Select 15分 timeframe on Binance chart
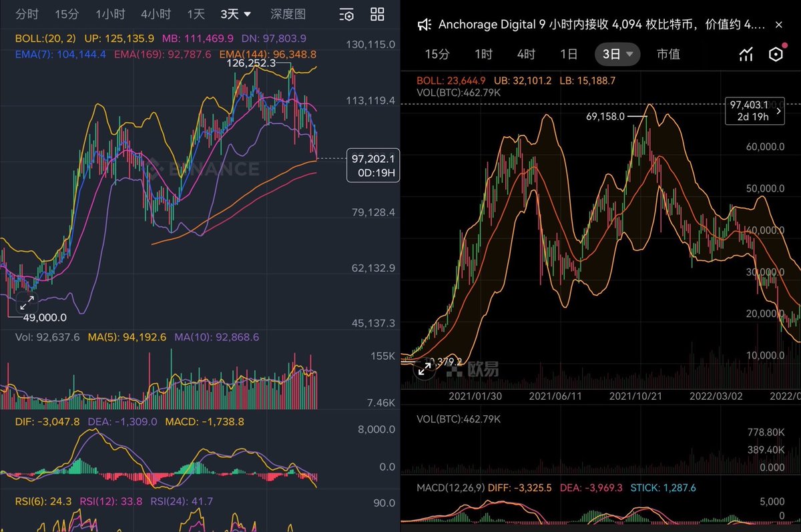 point(67,14)
